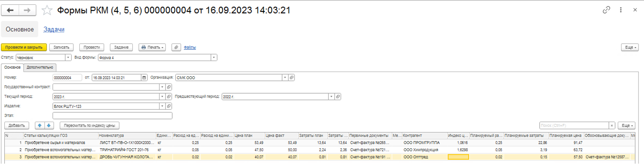This screenshot has width=644, height=164.
Task: Open the Печать dropdown menu
Action: [152, 47]
